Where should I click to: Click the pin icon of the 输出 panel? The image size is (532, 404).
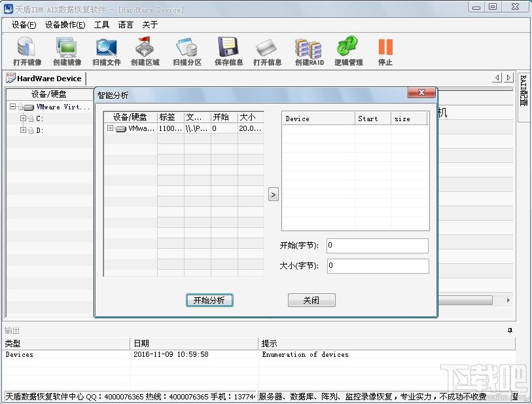(510, 330)
